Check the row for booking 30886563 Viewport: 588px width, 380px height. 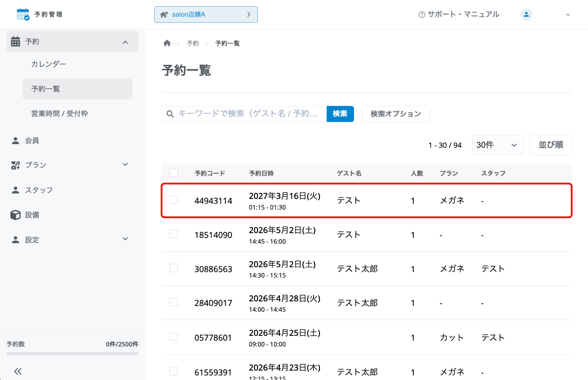pyautogui.click(x=174, y=268)
